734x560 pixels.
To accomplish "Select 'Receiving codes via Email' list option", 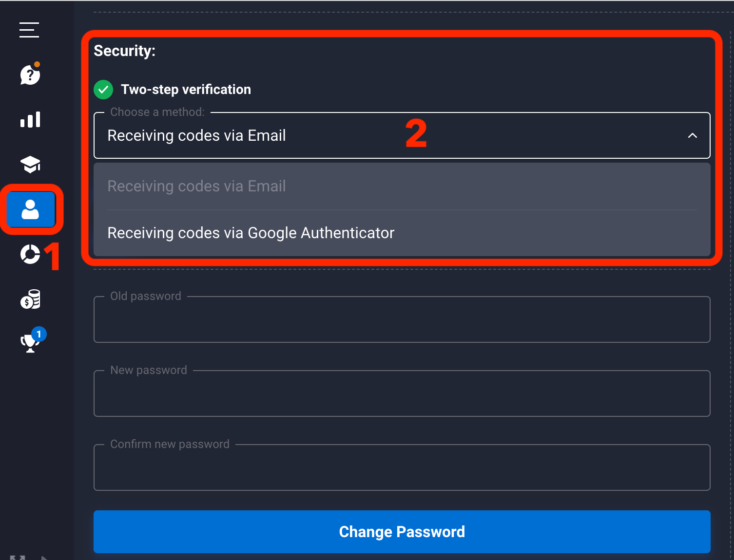I will (196, 186).
